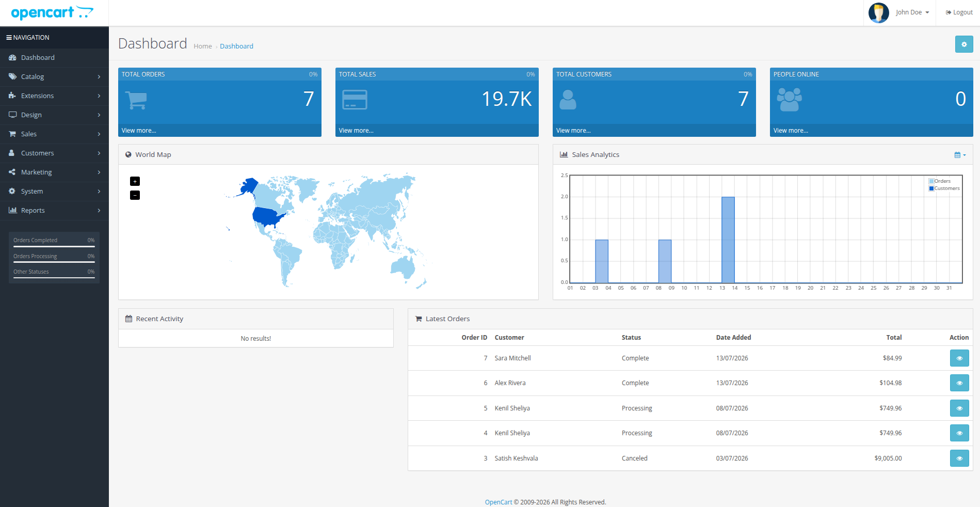This screenshot has height=507, width=980.
Task: View order 5 for Kenil Sheliya
Action: click(959, 408)
